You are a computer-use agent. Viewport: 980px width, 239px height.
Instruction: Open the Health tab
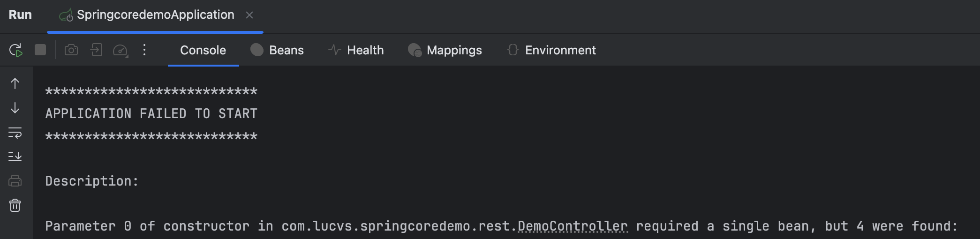click(x=356, y=50)
